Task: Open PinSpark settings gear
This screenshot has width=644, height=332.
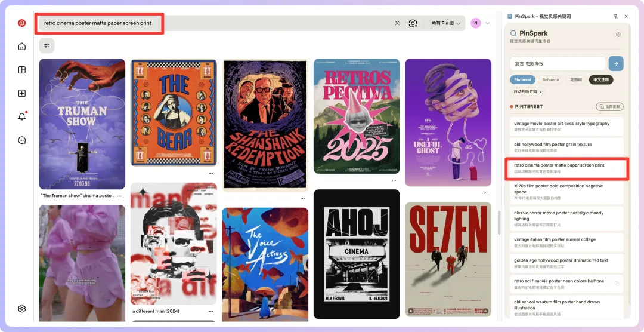Action: pyautogui.click(x=618, y=35)
